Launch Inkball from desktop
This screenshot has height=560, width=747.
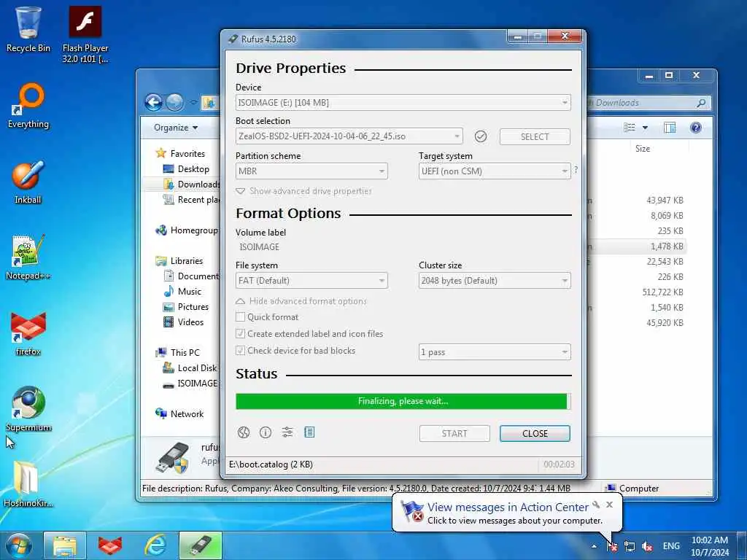(28, 182)
